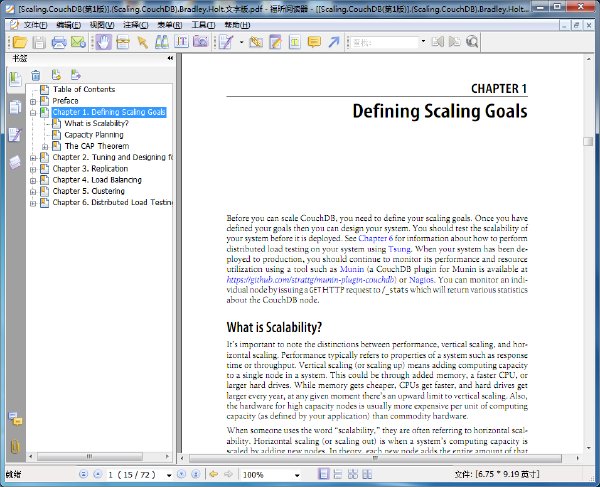The image size is (600, 487).
Task: Expand Chapter 3 Replication node
Action: tap(33, 169)
